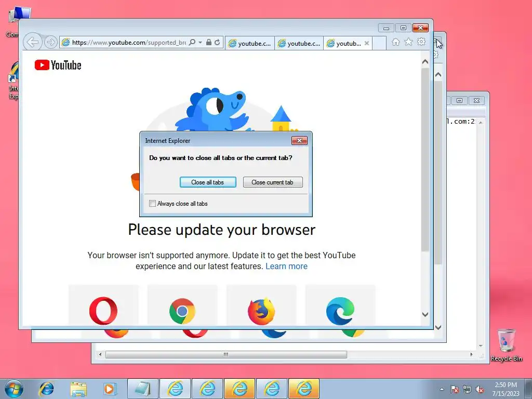The image size is (532, 399).
Task: Open Tools gear icon in front window
Action: point(421,42)
